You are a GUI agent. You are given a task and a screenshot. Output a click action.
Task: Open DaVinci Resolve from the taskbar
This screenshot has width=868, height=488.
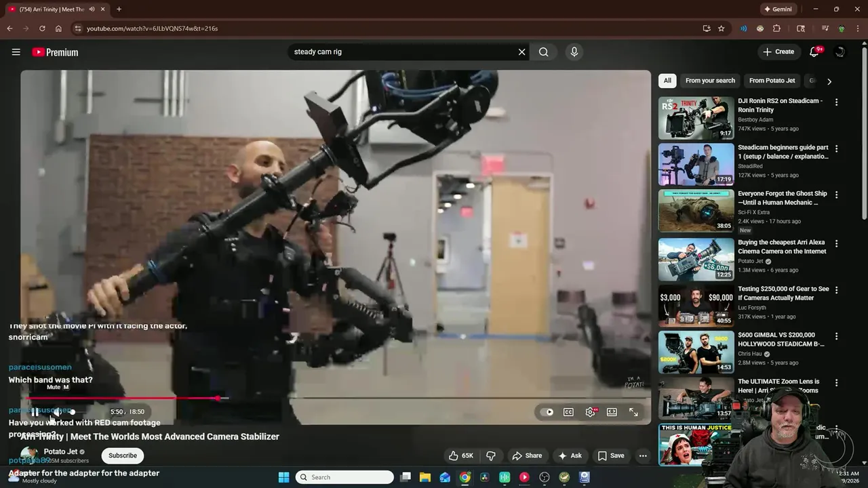click(x=485, y=477)
